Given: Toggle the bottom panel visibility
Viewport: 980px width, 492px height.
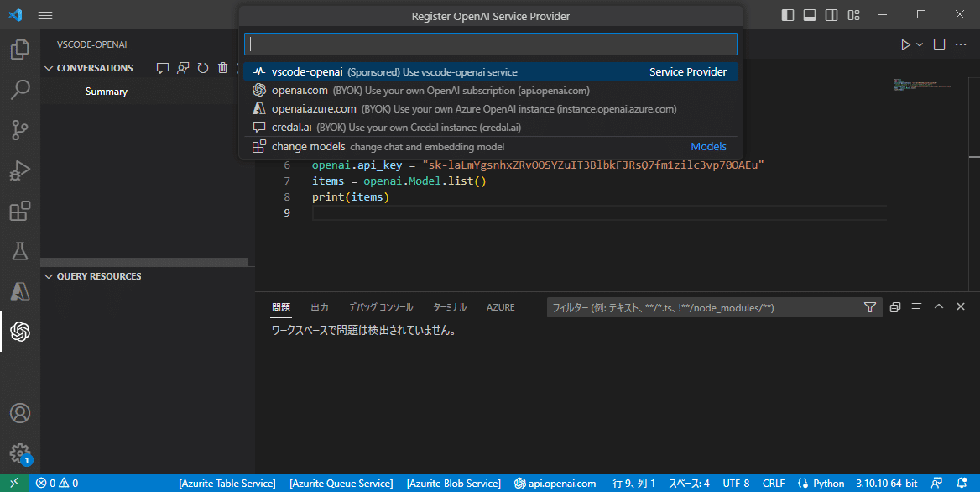Looking at the screenshot, I should coord(809,14).
